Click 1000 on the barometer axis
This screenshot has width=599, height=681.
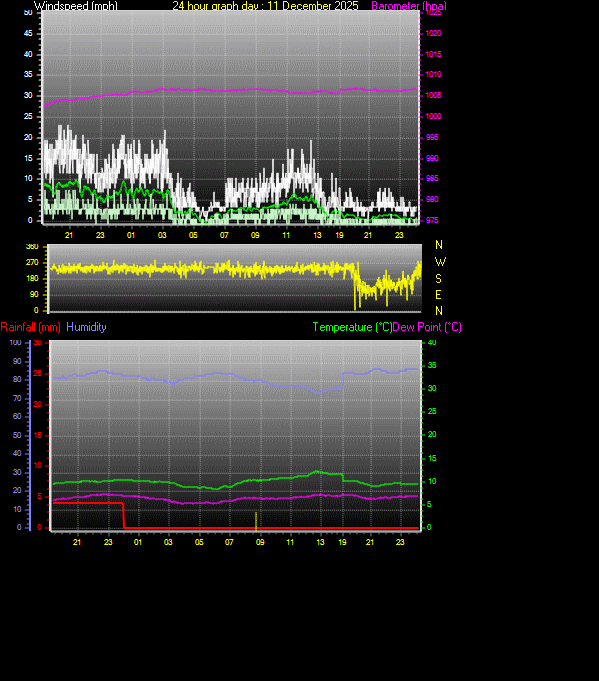coord(433,116)
